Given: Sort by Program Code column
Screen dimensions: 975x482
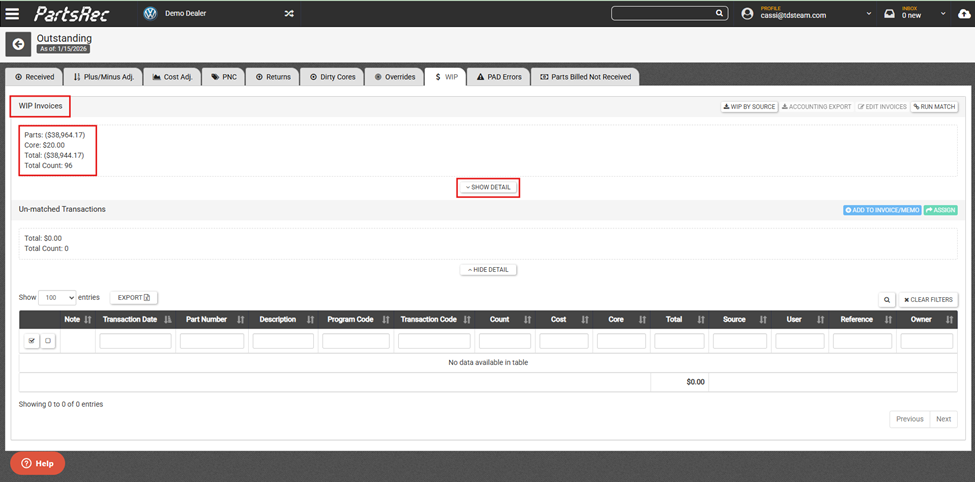Looking at the screenshot, I should click(x=386, y=320).
